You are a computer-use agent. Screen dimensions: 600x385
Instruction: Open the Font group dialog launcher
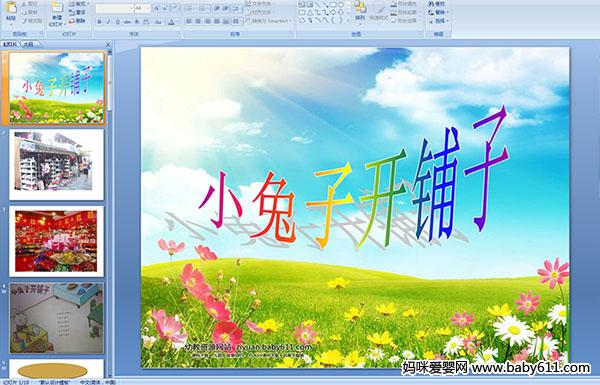coord(178,34)
